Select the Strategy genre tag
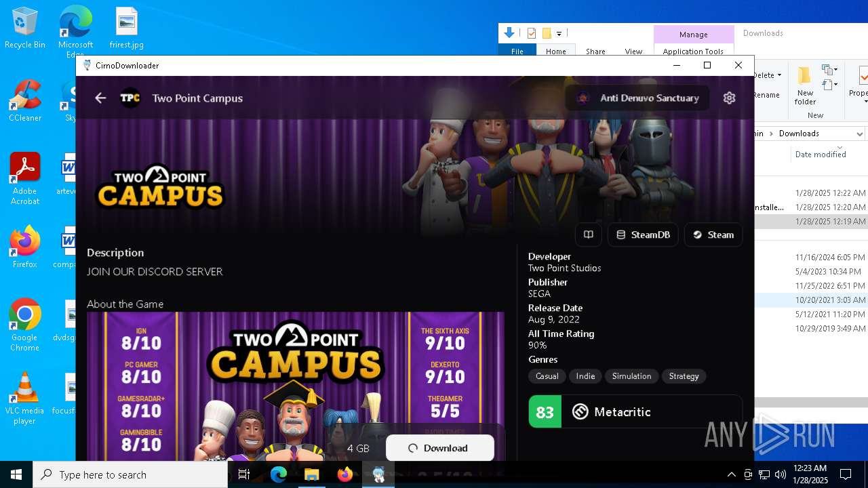Screen dimensions: 868x488 click(x=684, y=376)
